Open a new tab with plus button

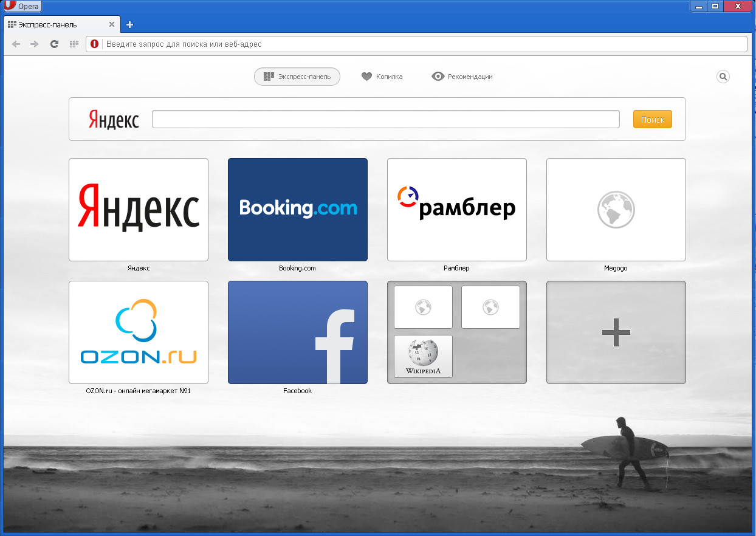pyautogui.click(x=129, y=25)
